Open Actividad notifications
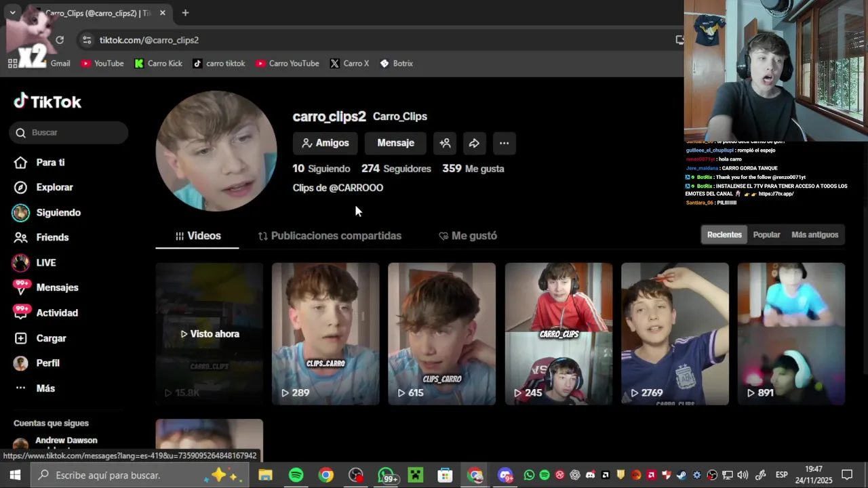 (x=45, y=312)
